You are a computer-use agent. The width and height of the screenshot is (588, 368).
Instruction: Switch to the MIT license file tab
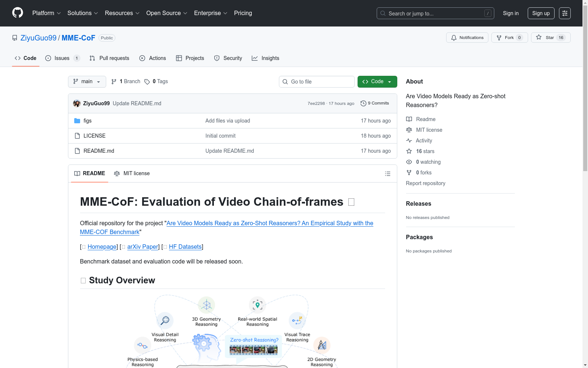pyautogui.click(x=132, y=173)
